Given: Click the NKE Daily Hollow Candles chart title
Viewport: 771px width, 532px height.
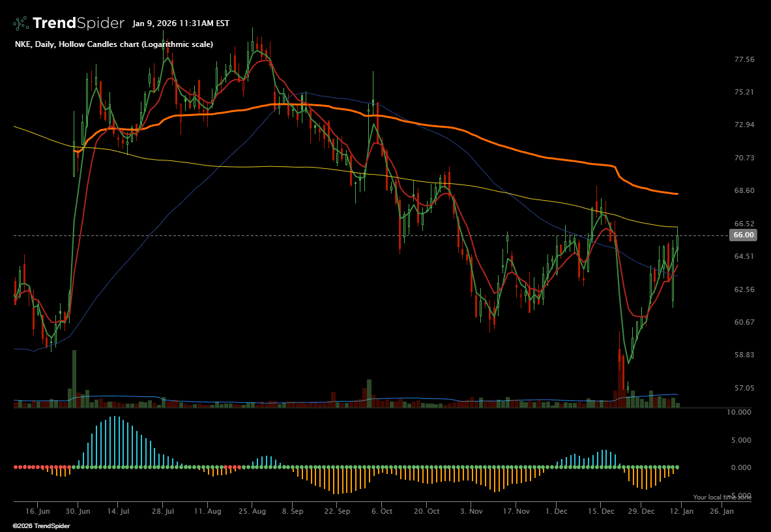Looking at the screenshot, I should tap(113, 44).
